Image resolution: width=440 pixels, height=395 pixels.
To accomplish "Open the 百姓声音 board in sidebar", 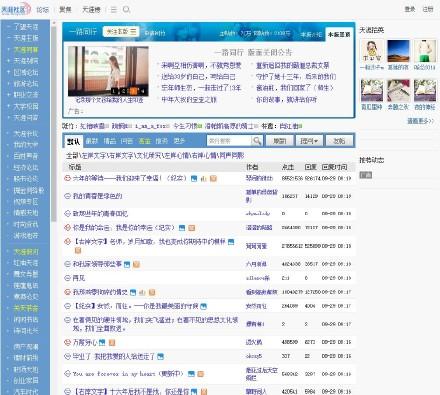I will (26, 156).
